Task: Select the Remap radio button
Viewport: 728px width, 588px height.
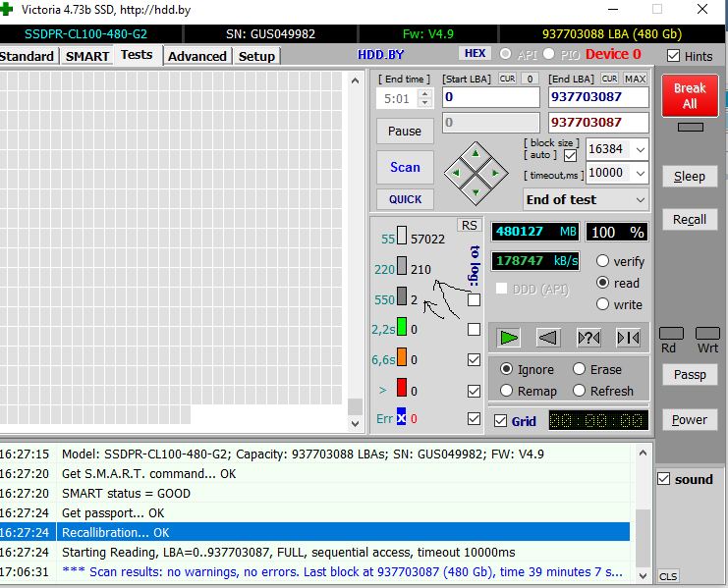Action: click(x=507, y=391)
